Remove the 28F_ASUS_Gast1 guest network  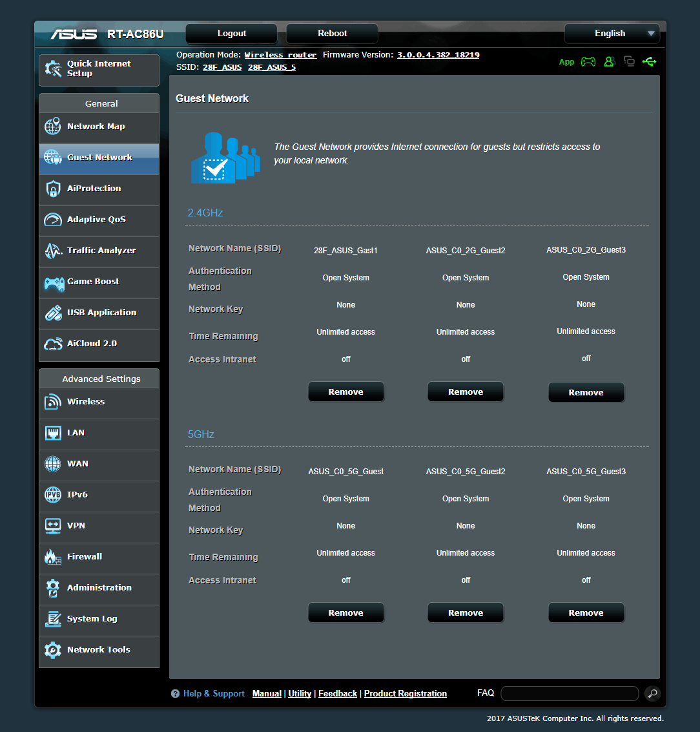pyautogui.click(x=345, y=392)
